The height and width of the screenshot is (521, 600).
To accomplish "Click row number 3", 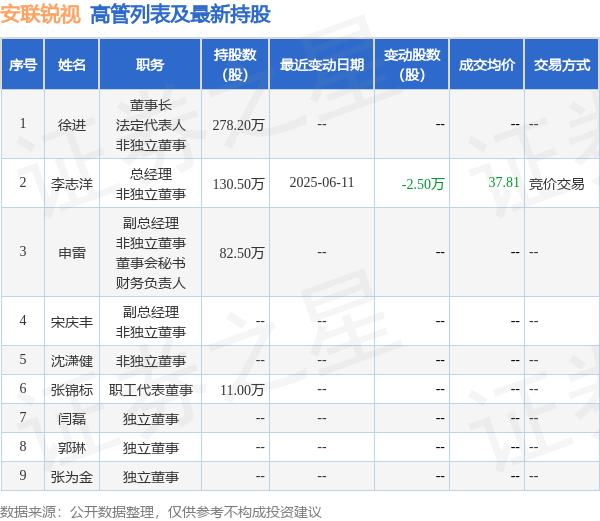I will coord(23,251).
